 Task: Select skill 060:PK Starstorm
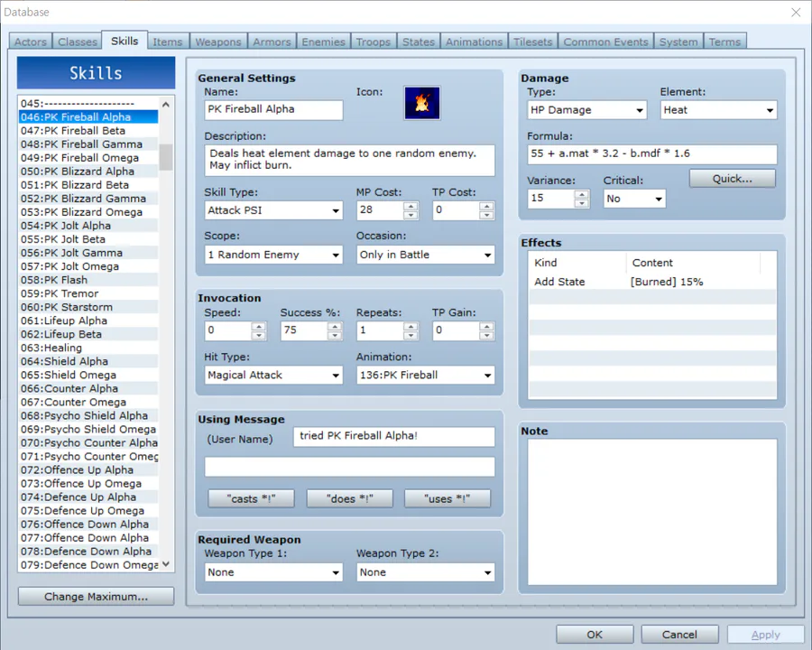coord(88,307)
